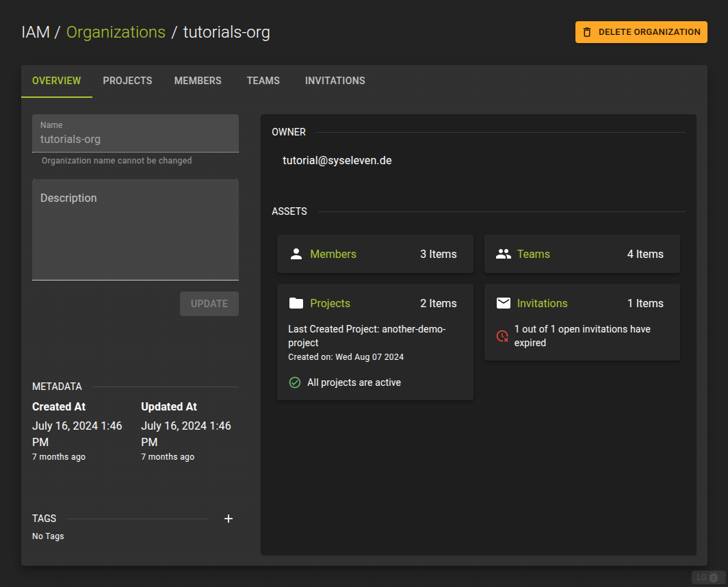728x587 pixels.
Task: Open the INVITATIONS tab
Action: pos(335,80)
